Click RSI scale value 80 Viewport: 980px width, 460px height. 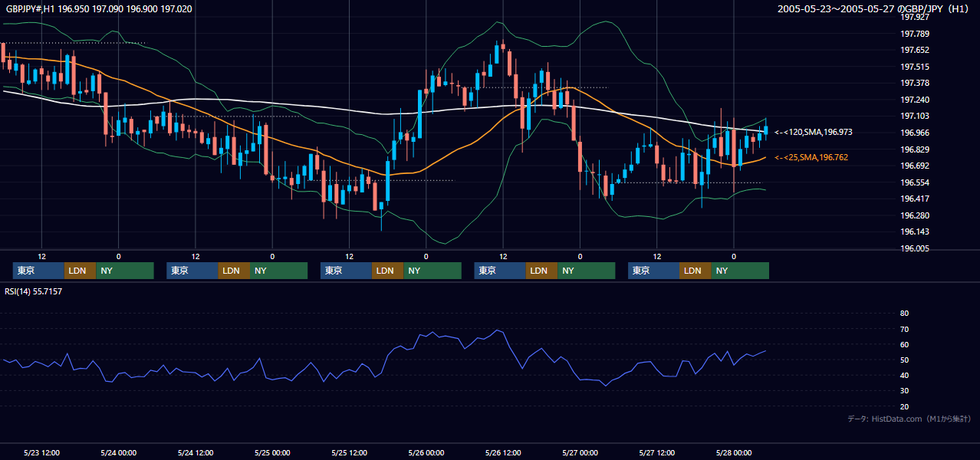(x=904, y=314)
